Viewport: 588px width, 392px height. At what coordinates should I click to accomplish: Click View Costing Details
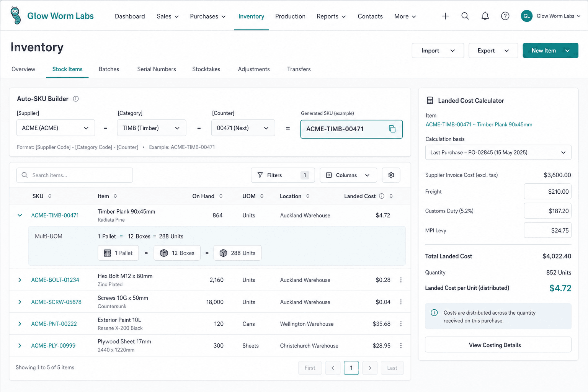coord(498,345)
